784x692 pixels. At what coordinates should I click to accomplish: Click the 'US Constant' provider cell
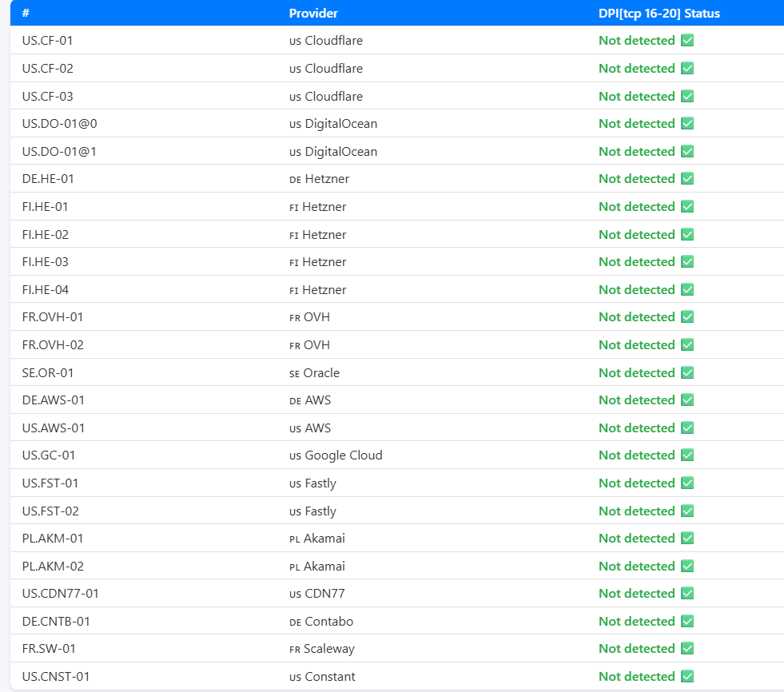[322, 677]
